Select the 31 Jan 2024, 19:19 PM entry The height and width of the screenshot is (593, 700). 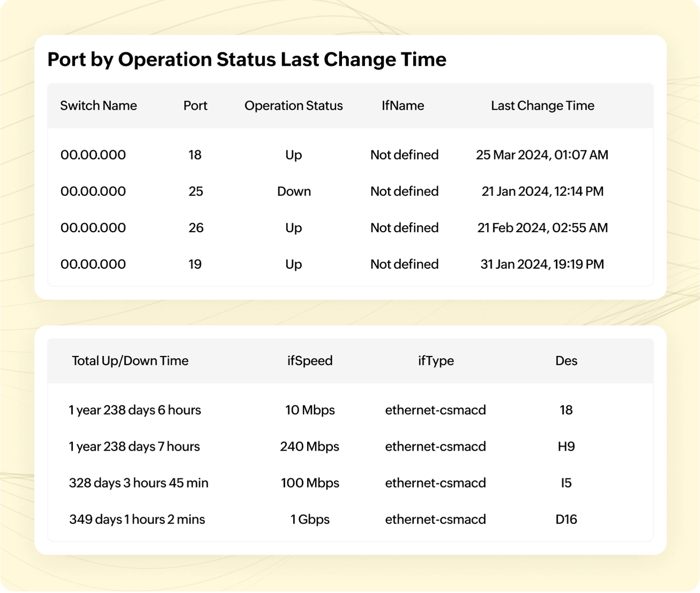point(542,264)
